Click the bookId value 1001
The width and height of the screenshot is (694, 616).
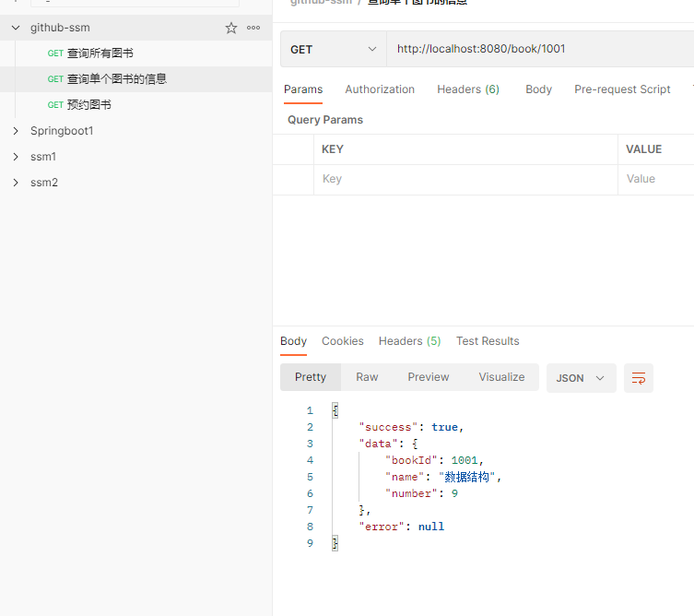[465, 460]
